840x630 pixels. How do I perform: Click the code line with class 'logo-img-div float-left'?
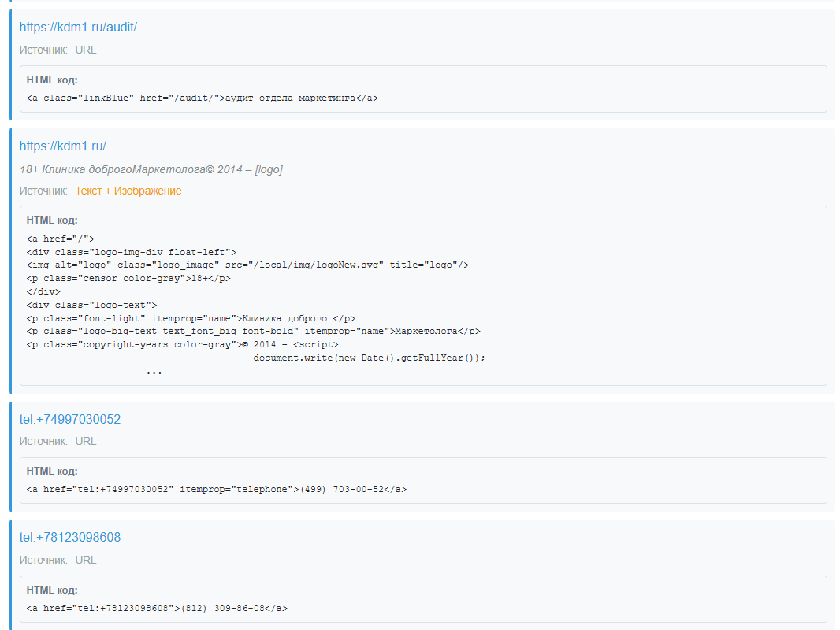pyautogui.click(x=132, y=252)
